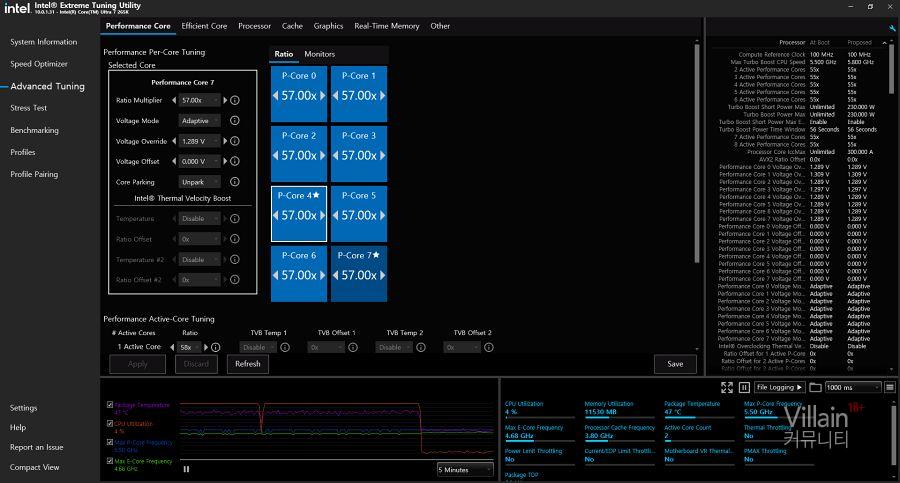This screenshot has height=483, width=900.
Task: Switch to the Efficient Core tab
Action: click(x=204, y=26)
